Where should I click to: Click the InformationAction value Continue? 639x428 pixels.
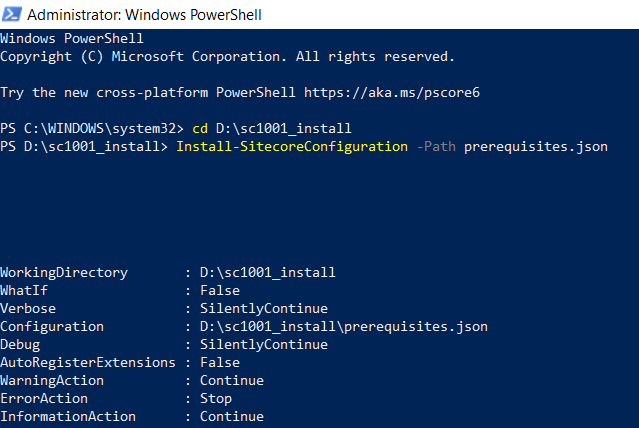pyautogui.click(x=231, y=417)
